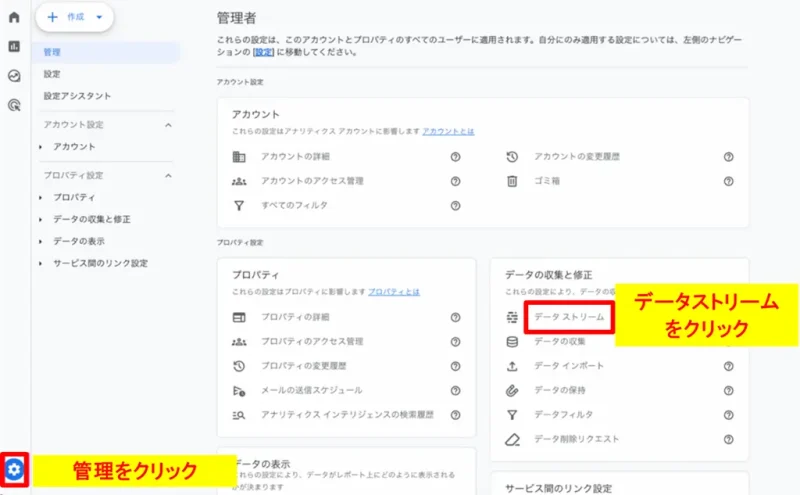Image resolution: width=800 pixels, height=495 pixels.
Task: Click the アナリティクス インテリジェンス search history icon
Action: tap(239, 415)
